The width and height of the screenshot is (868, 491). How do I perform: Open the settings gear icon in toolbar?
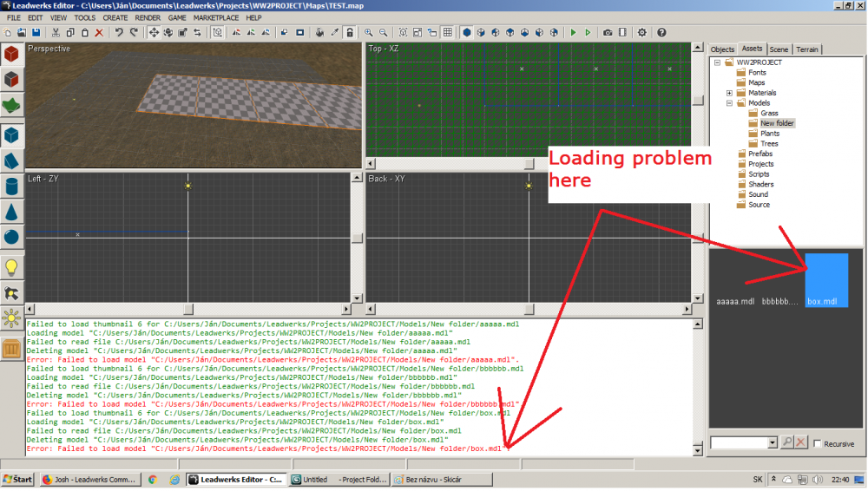642,32
